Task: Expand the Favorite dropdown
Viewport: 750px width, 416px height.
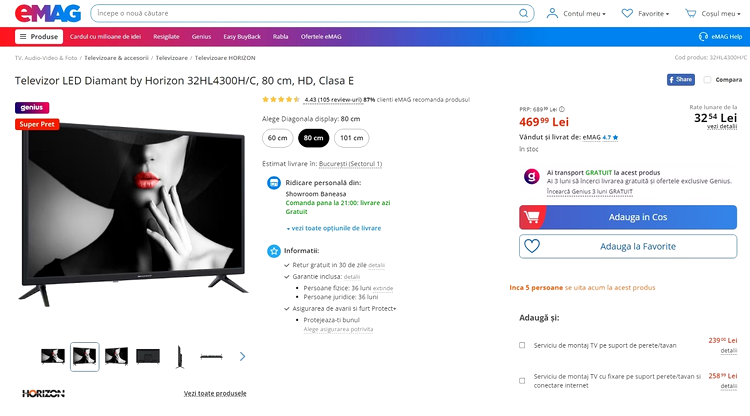Action: pyautogui.click(x=645, y=13)
